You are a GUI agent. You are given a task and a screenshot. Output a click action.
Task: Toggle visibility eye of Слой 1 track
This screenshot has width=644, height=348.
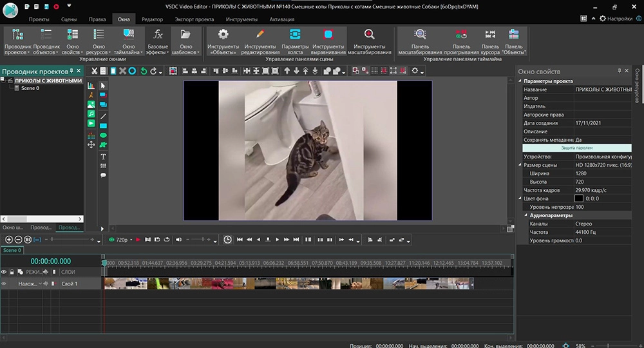pyautogui.click(x=5, y=284)
